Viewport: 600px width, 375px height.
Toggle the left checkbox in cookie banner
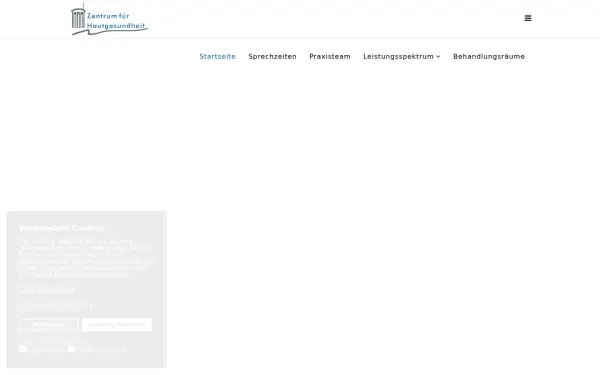coord(23,348)
